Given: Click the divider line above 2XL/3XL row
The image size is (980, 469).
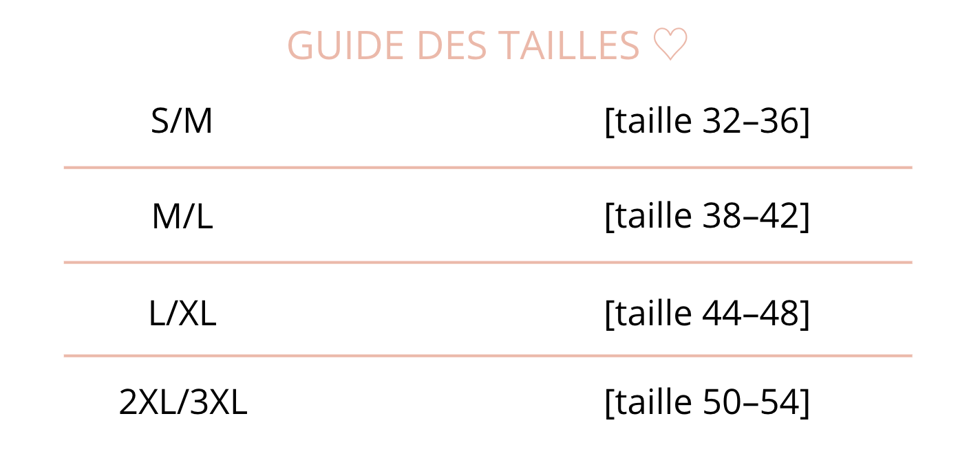Looking at the screenshot, I should (x=487, y=356).
